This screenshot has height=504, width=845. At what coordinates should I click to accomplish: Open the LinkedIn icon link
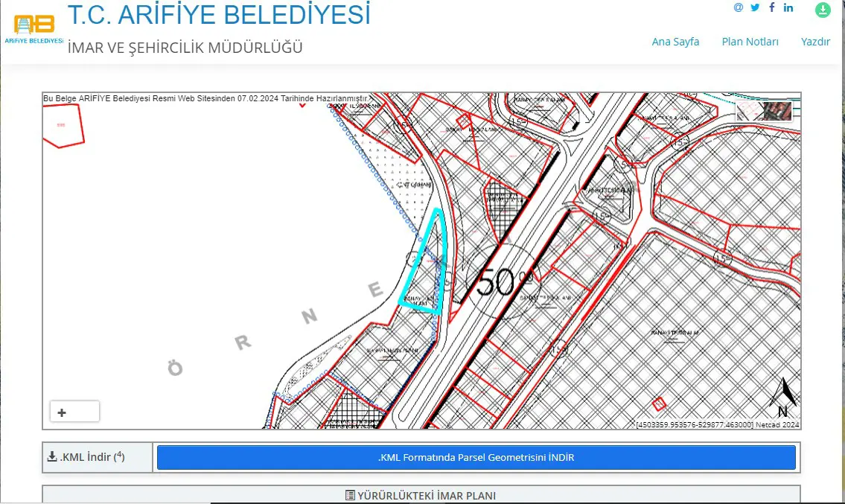[x=788, y=7]
